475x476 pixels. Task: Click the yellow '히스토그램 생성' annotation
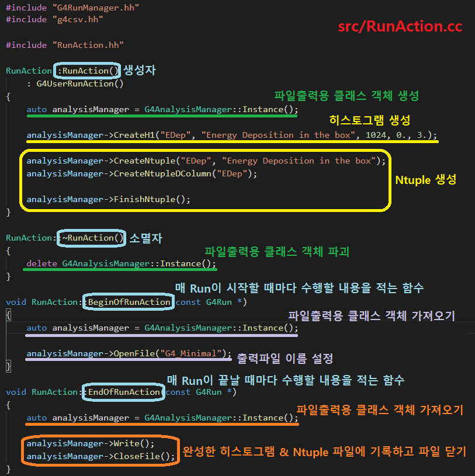370,120
